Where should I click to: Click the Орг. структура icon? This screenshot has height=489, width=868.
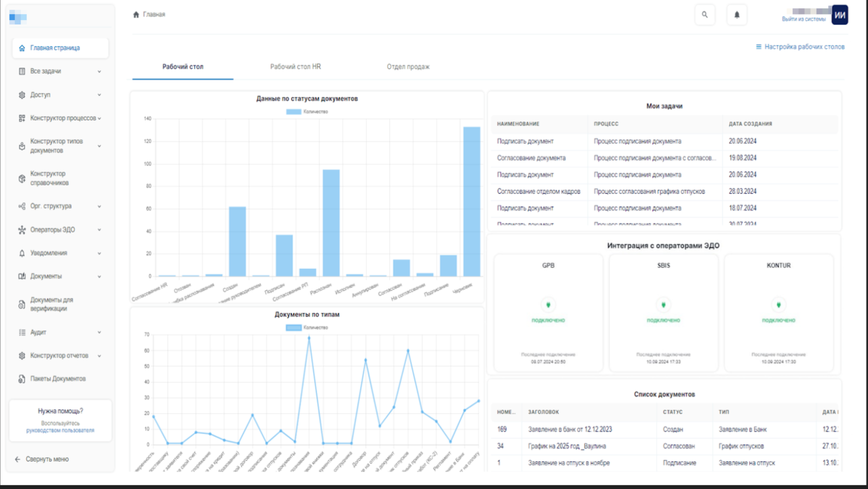coord(22,206)
